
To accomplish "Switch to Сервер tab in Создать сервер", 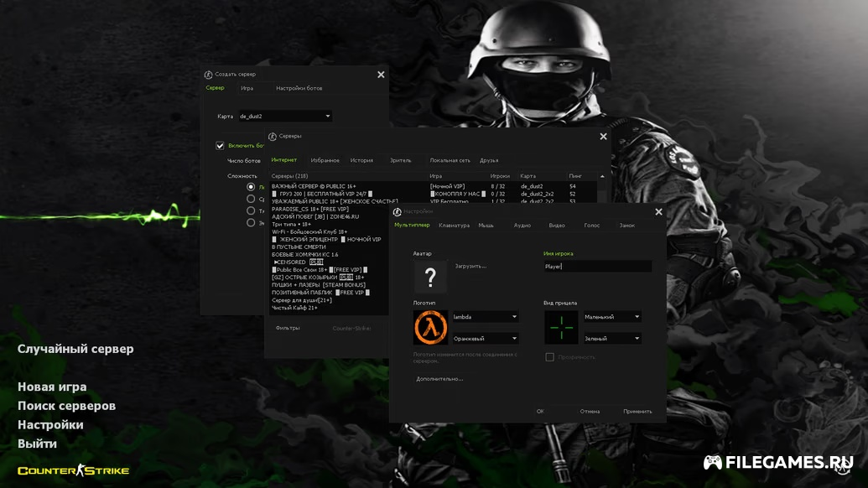I will tap(215, 88).
